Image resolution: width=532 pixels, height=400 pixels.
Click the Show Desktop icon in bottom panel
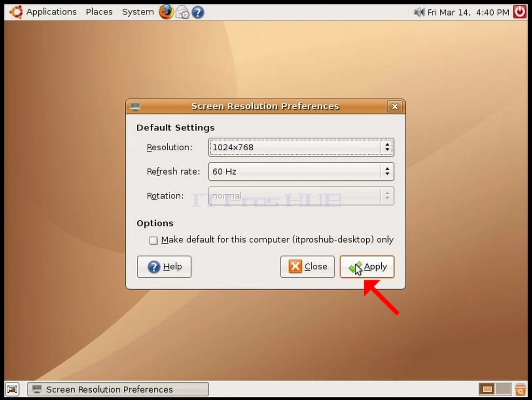coord(12,389)
